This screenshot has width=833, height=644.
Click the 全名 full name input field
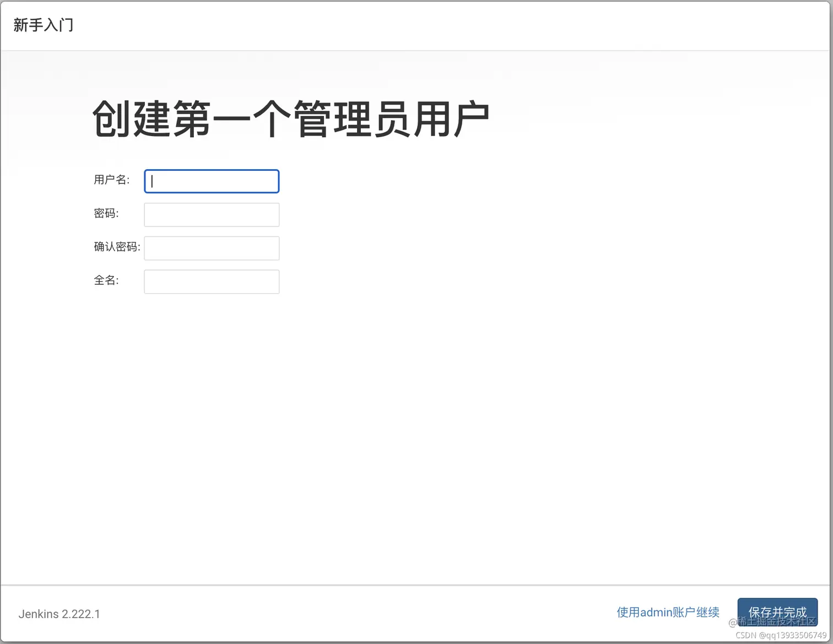pyautogui.click(x=212, y=282)
